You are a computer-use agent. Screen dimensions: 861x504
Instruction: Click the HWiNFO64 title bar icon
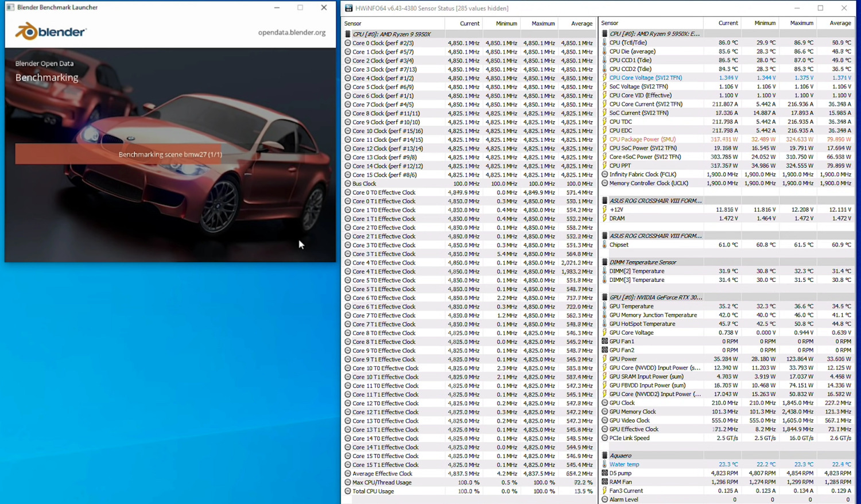[348, 8]
